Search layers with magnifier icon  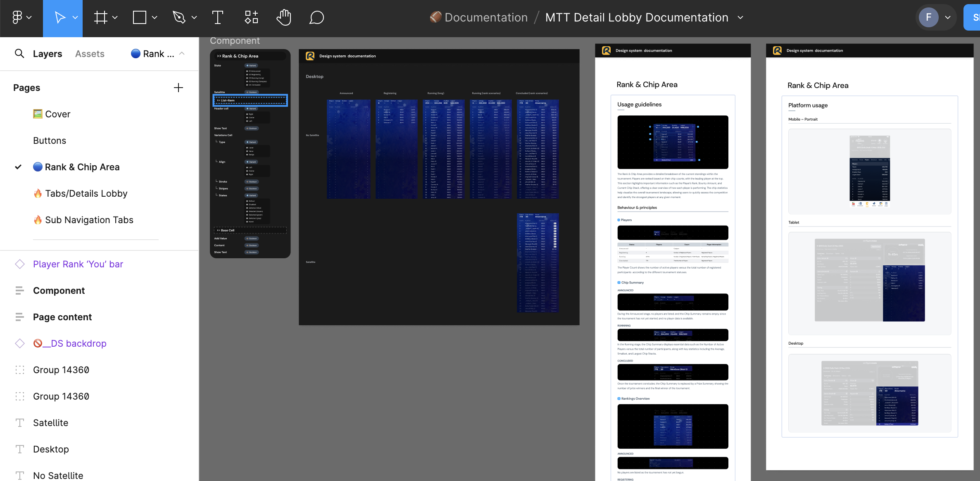click(19, 54)
